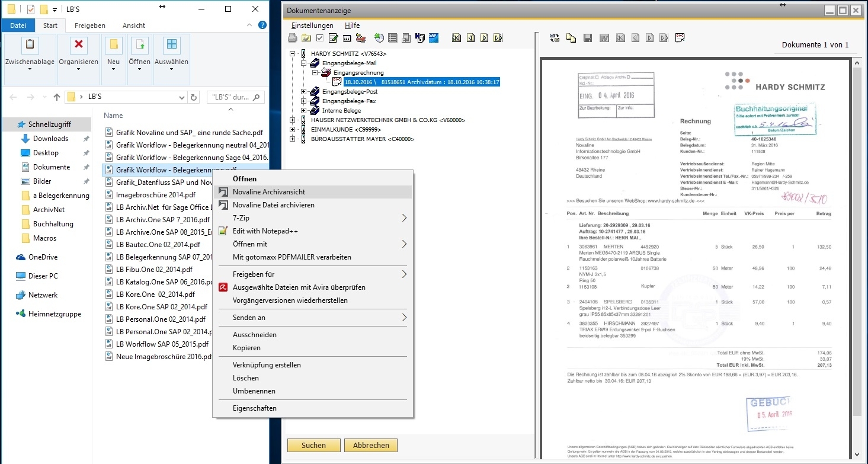The width and height of the screenshot is (868, 464).
Task: Collapse the Eingangsbelege-Mail node
Action: tap(304, 63)
